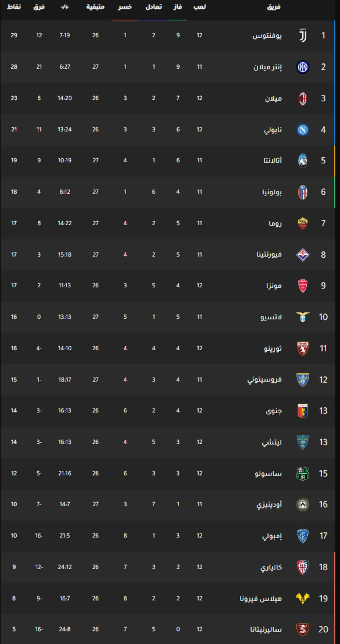Viewport: 340px width, 644px height.
Task: Click the Bologna club crest
Action: coord(303,192)
